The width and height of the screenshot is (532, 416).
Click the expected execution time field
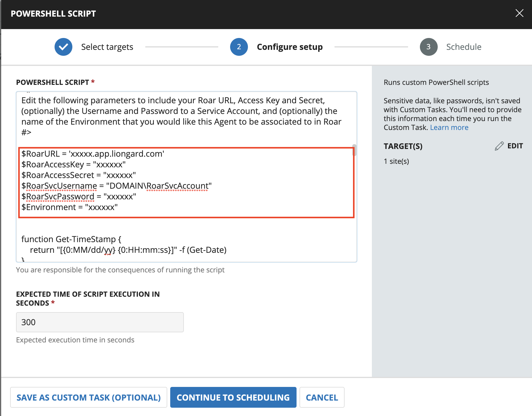[x=100, y=322]
